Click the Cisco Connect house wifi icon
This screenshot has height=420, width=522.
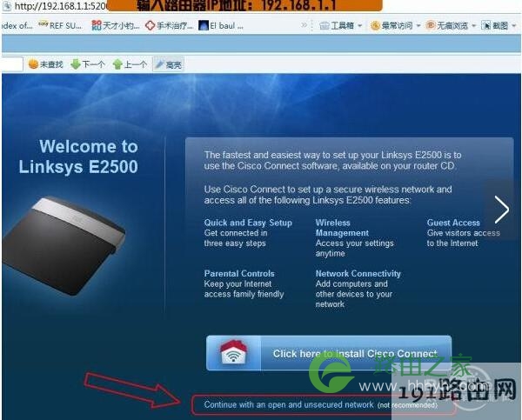point(233,352)
